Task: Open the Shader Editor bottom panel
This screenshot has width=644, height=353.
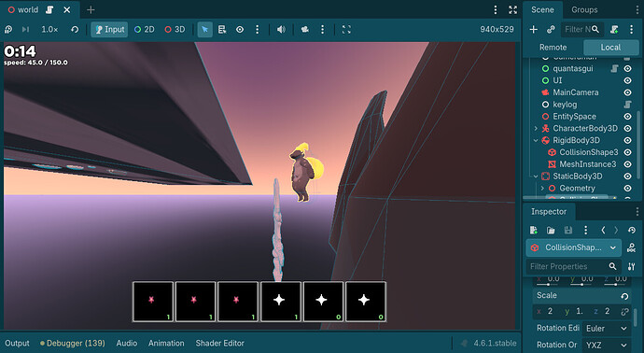Action: [x=219, y=343]
